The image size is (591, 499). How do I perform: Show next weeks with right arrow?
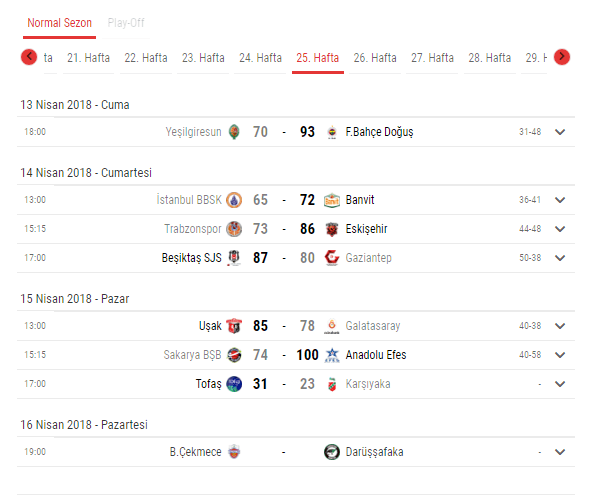pos(562,57)
